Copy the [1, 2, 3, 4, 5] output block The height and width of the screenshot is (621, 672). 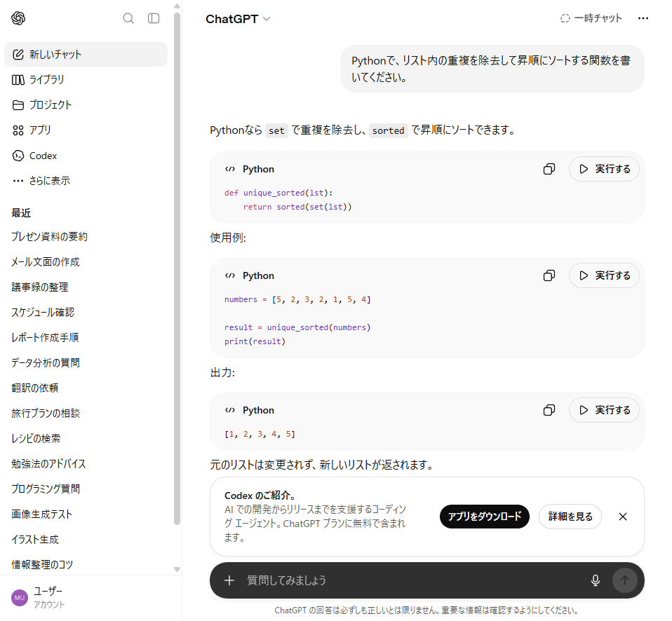coord(549,410)
